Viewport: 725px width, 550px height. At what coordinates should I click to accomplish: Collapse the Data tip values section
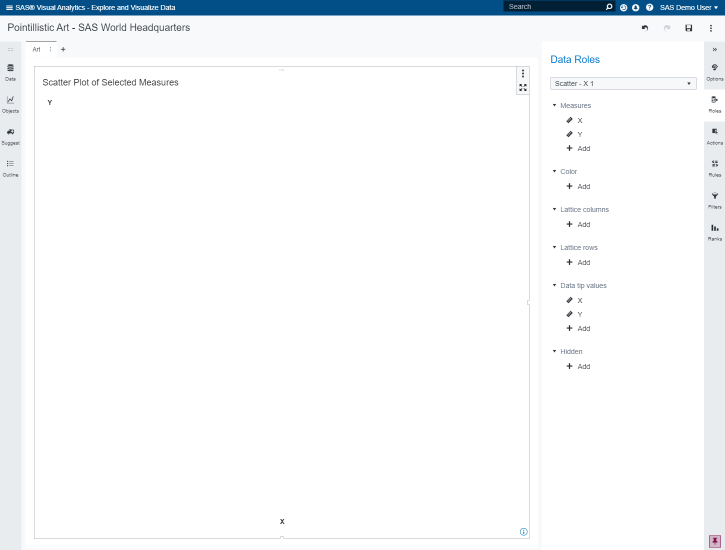(x=554, y=286)
